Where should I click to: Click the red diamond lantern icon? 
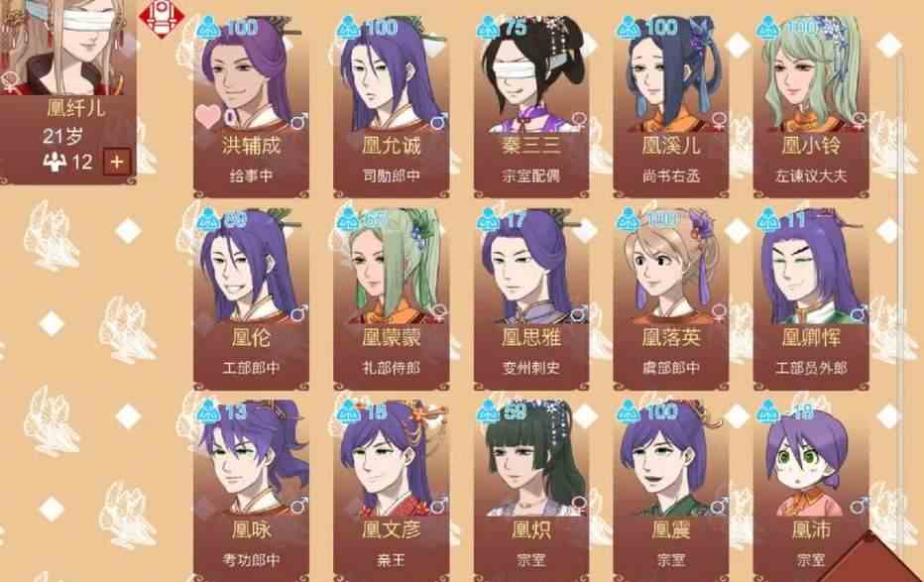[x=161, y=17]
